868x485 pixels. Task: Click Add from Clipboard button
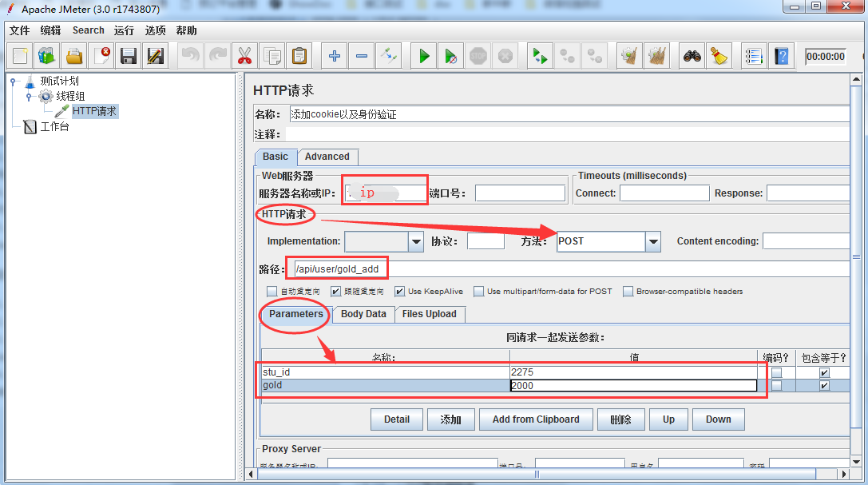(x=536, y=419)
